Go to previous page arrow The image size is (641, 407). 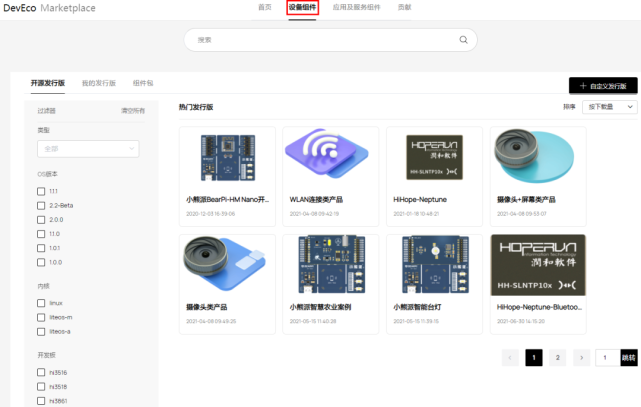tap(510, 358)
